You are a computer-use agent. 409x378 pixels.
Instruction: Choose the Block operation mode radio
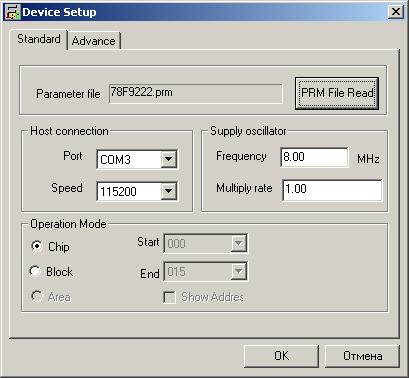coord(35,271)
